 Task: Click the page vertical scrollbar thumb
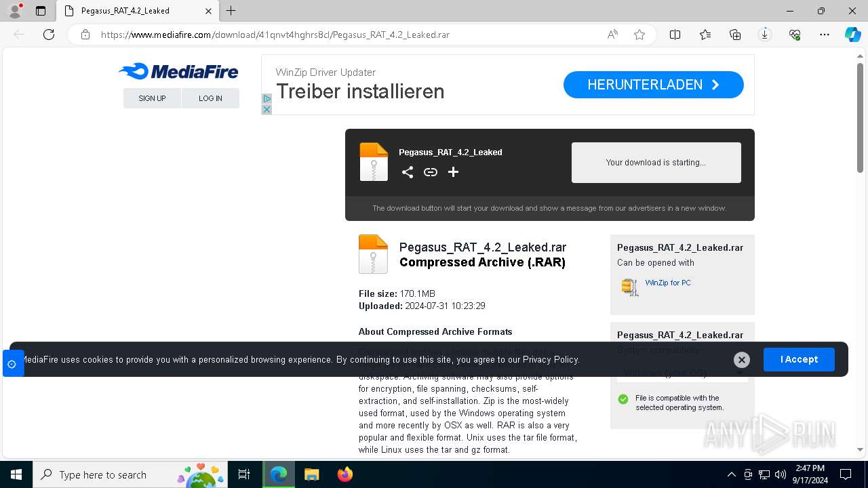[860, 117]
